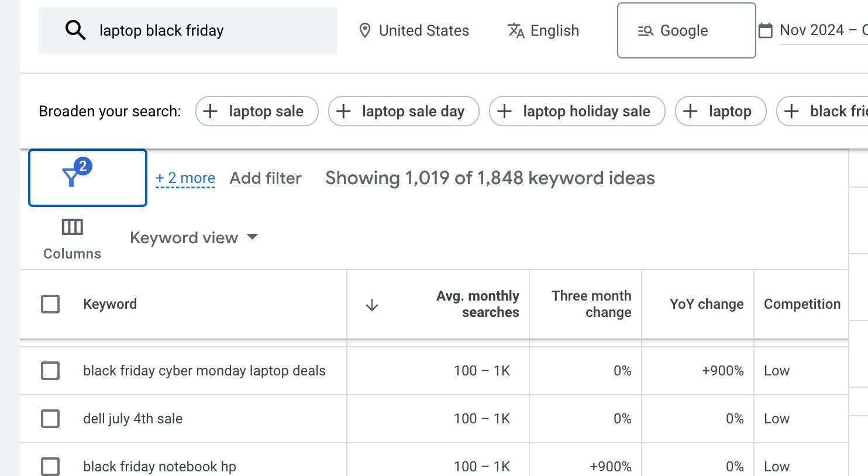Open the Columns settings icon

[72, 227]
